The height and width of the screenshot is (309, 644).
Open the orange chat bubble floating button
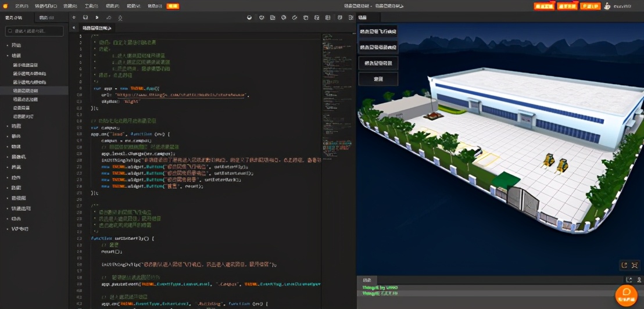tap(627, 294)
